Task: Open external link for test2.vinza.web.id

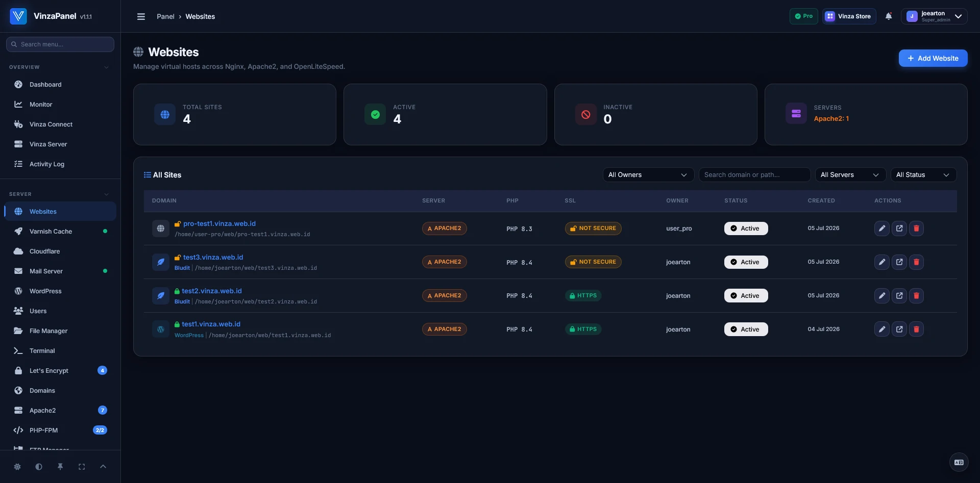Action: (x=899, y=296)
